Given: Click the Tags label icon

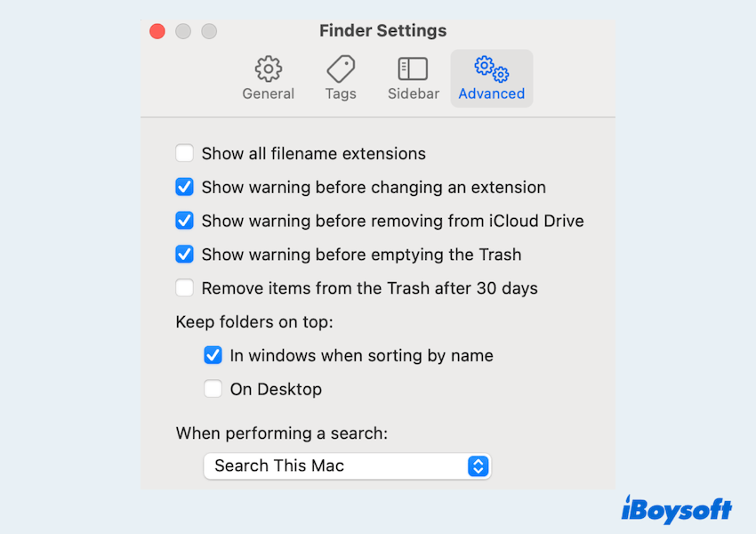Looking at the screenshot, I should (341, 69).
